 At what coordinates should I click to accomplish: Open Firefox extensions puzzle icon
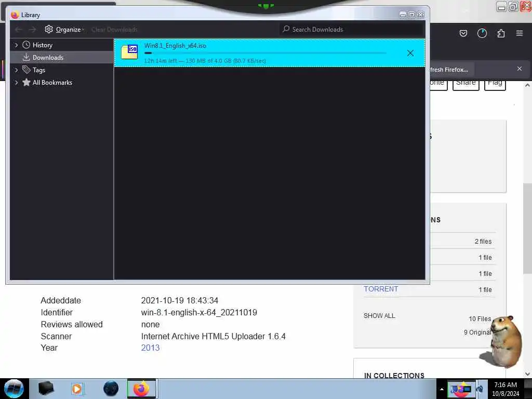click(501, 33)
